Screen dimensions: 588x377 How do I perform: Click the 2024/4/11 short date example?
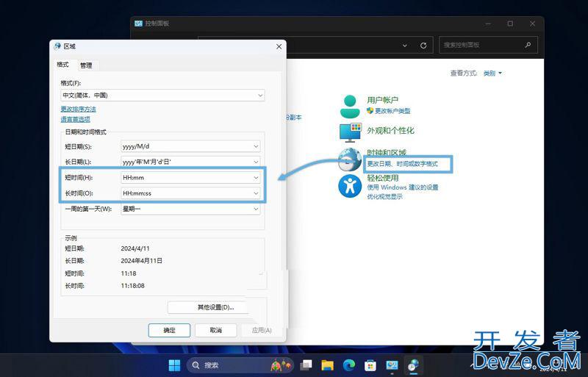pyautogui.click(x=135, y=248)
